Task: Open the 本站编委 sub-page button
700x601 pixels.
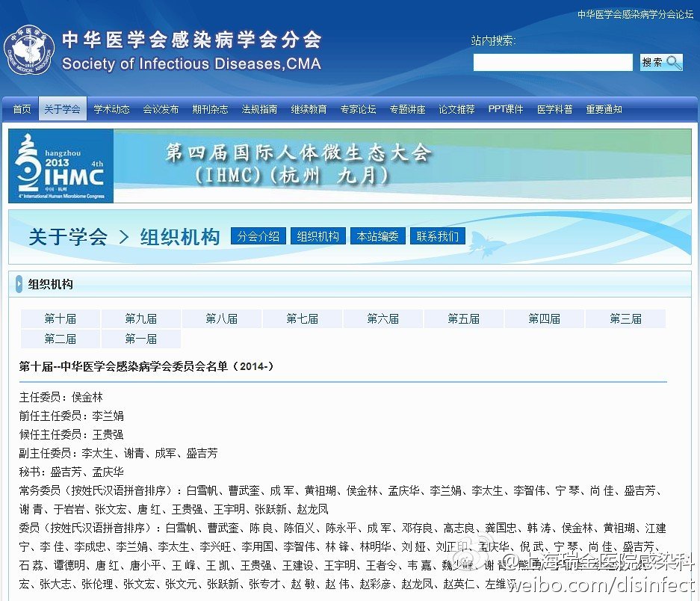Action: click(x=378, y=236)
